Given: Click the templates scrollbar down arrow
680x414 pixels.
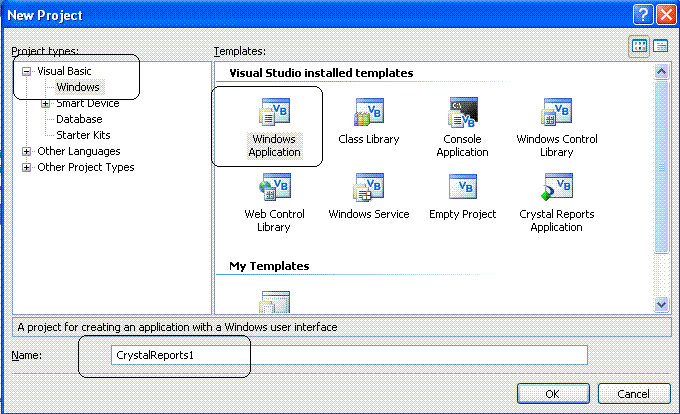Looking at the screenshot, I should click(661, 304).
